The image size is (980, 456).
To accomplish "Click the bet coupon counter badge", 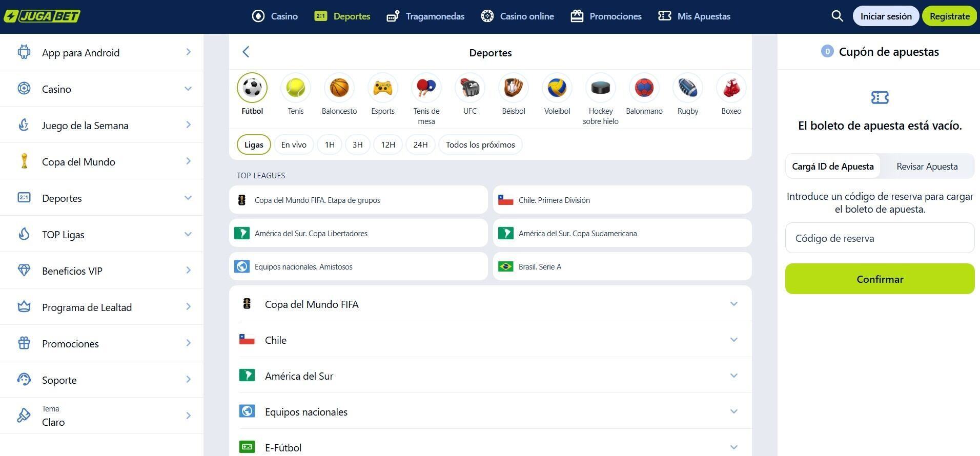I will pos(827,51).
